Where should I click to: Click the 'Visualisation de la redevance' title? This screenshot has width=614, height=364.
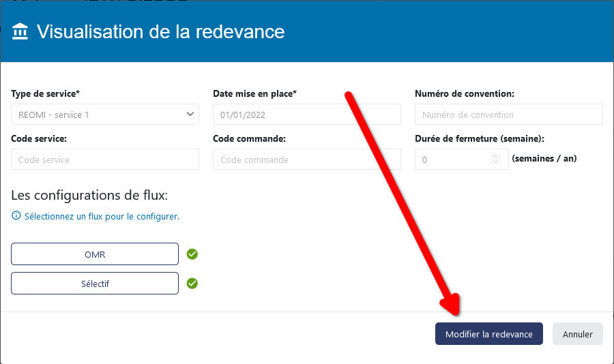tap(160, 31)
